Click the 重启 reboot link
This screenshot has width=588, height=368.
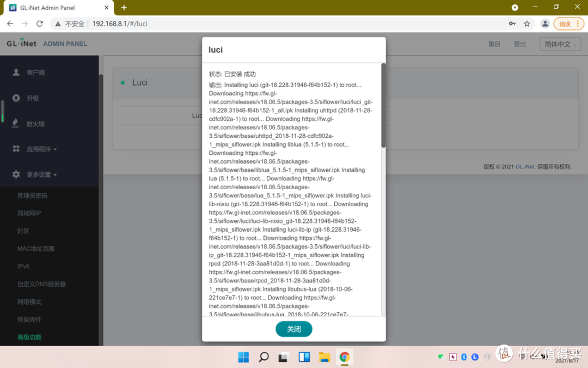(494, 44)
